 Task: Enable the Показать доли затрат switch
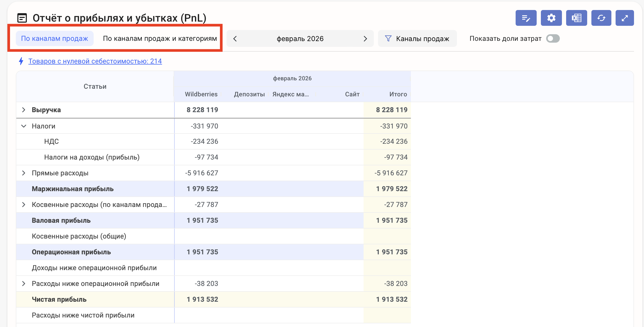click(553, 38)
